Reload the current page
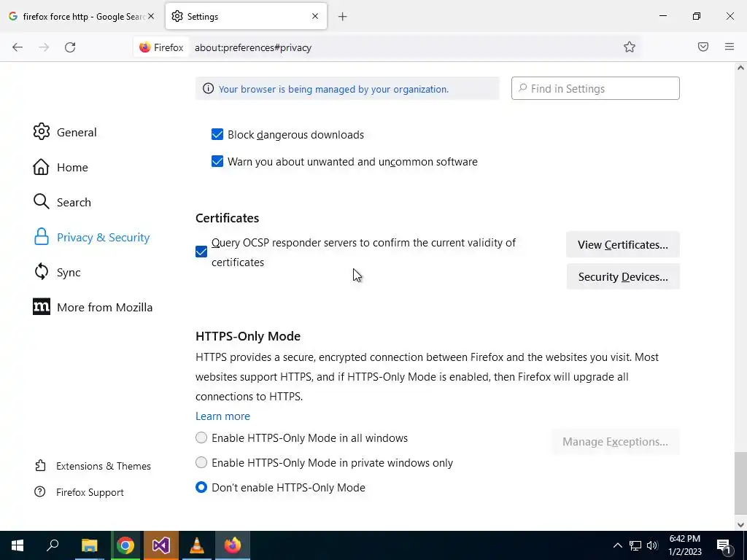The width and height of the screenshot is (747, 560). coord(70,47)
